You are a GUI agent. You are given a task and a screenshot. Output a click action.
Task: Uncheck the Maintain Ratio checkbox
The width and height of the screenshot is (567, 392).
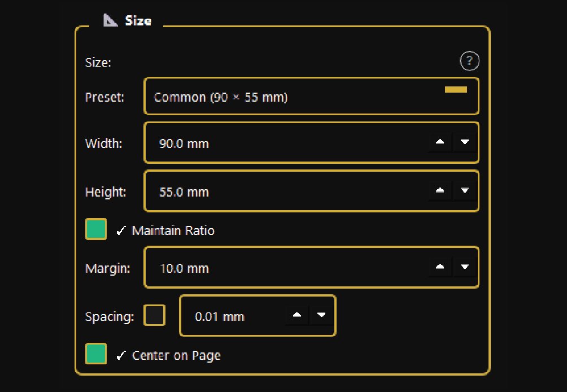[96, 230]
